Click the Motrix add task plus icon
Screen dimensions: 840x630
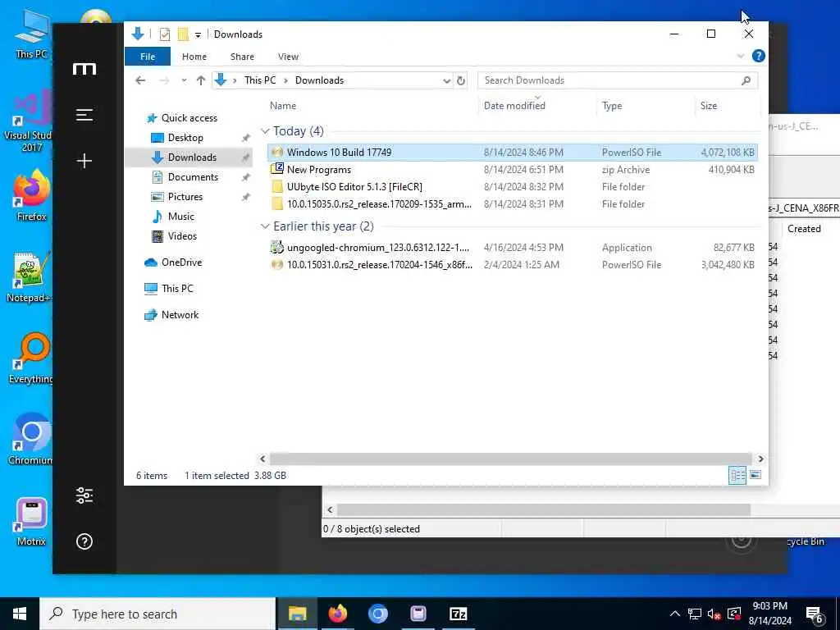click(84, 161)
